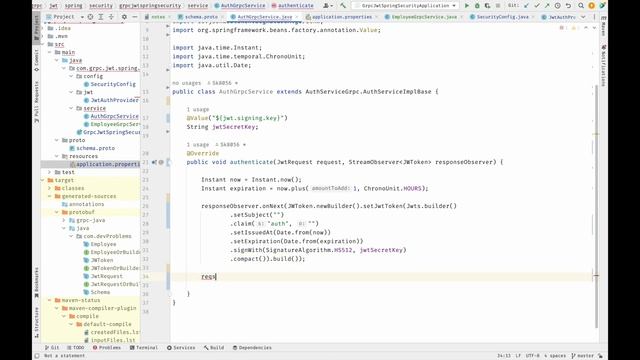Switch to EmployeeGrpcService.java tab

click(x=424, y=17)
